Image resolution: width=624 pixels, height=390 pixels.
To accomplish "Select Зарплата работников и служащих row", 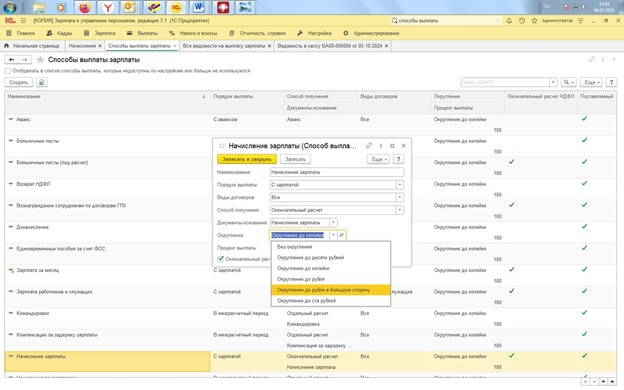I will click(x=310, y=296).
